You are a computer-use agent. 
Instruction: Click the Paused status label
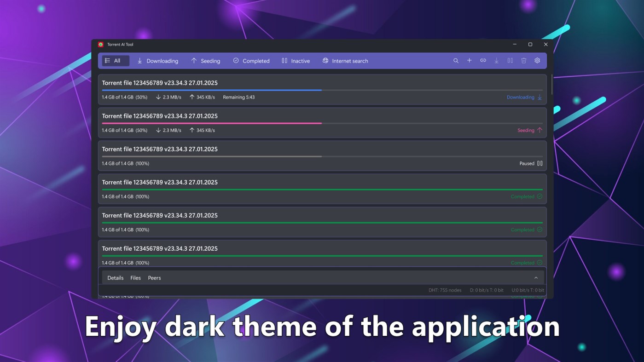(527, 163)
